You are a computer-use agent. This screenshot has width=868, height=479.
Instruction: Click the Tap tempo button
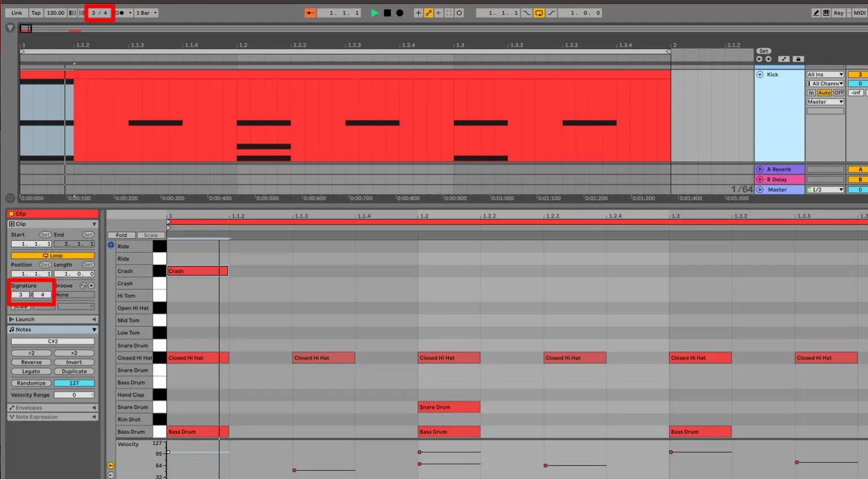pyautogui.click(x=36, y=12)
